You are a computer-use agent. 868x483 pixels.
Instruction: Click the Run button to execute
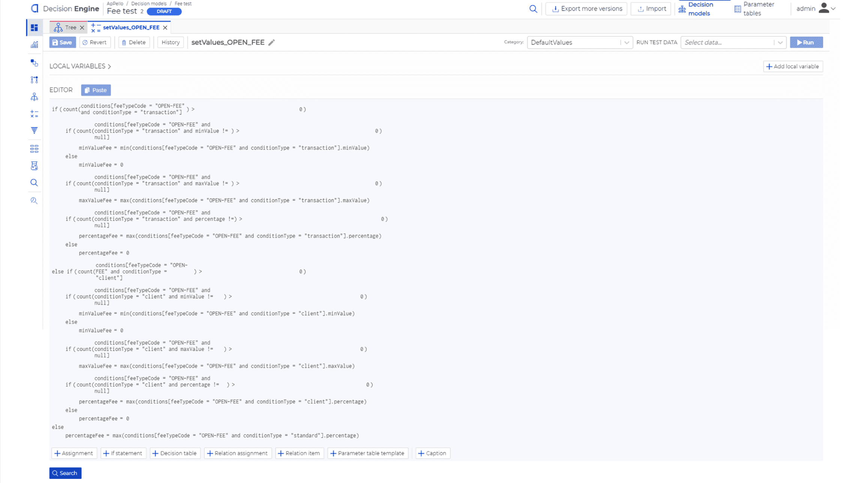tap(806, 42)
